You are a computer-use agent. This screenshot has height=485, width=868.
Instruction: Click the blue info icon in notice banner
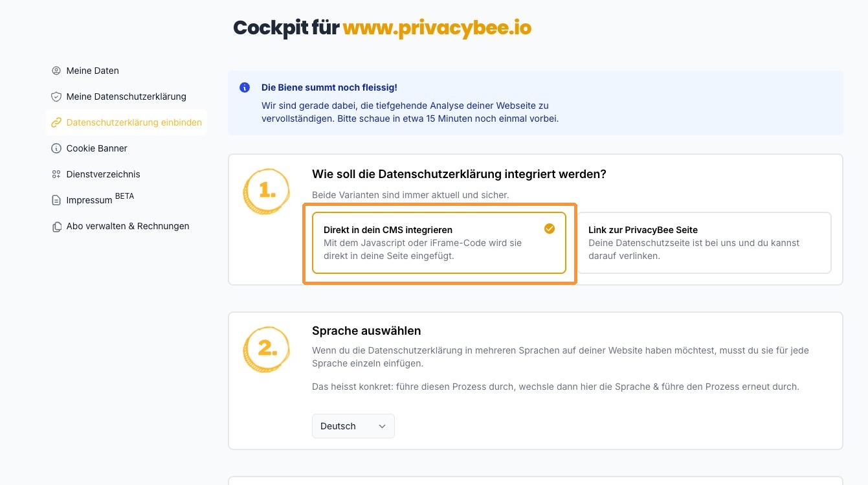click(245, 87)
